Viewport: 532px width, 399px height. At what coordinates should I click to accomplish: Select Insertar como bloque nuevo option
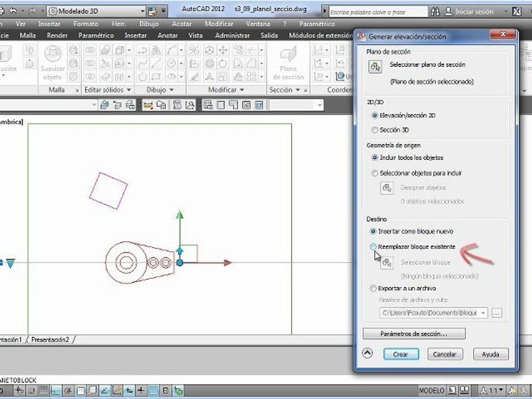[x=373, y=232]
